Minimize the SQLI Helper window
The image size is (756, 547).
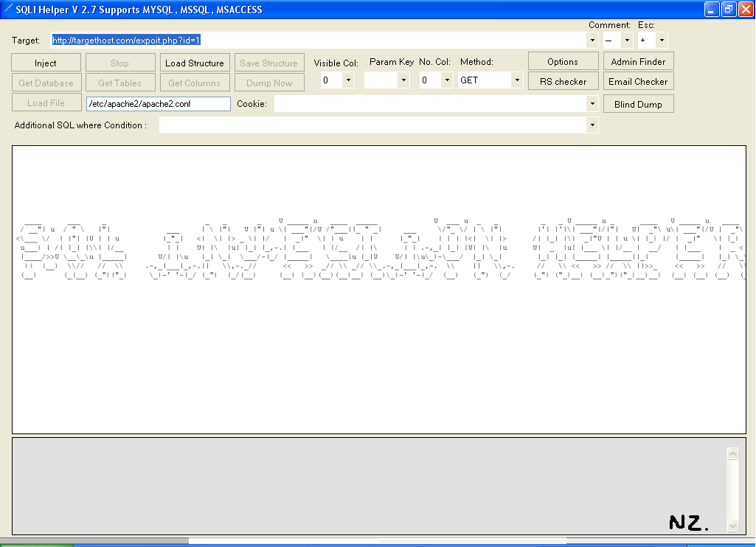[711, 9]
